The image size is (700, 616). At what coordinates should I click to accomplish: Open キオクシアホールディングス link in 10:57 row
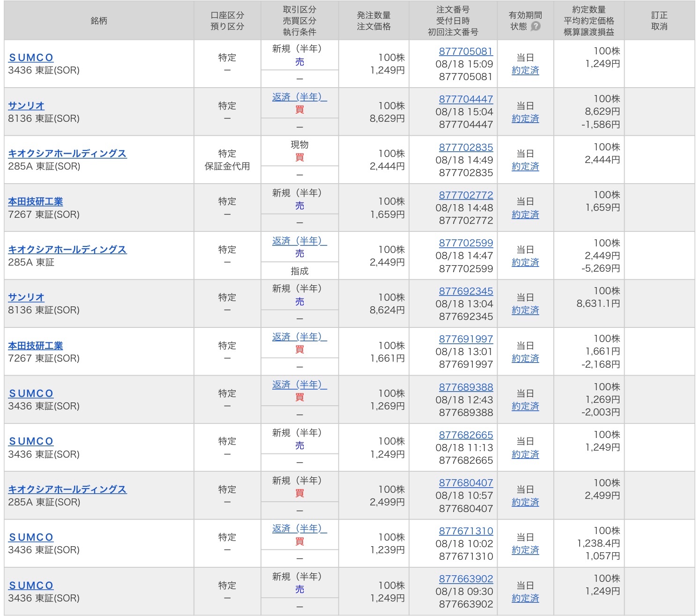[67, 490]
